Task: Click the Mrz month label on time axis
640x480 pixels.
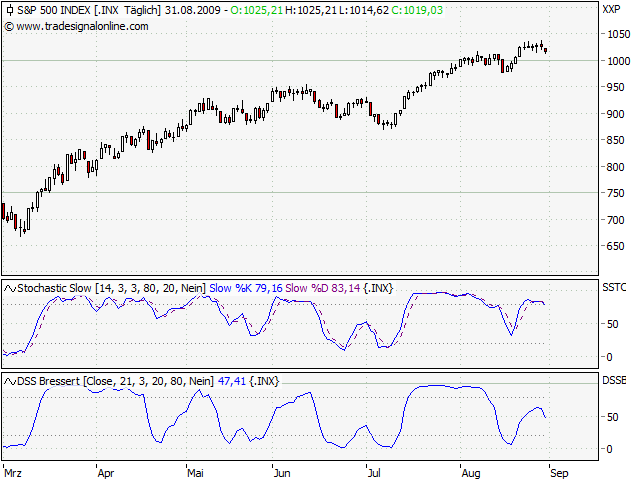Action: (x=13, y=473)
